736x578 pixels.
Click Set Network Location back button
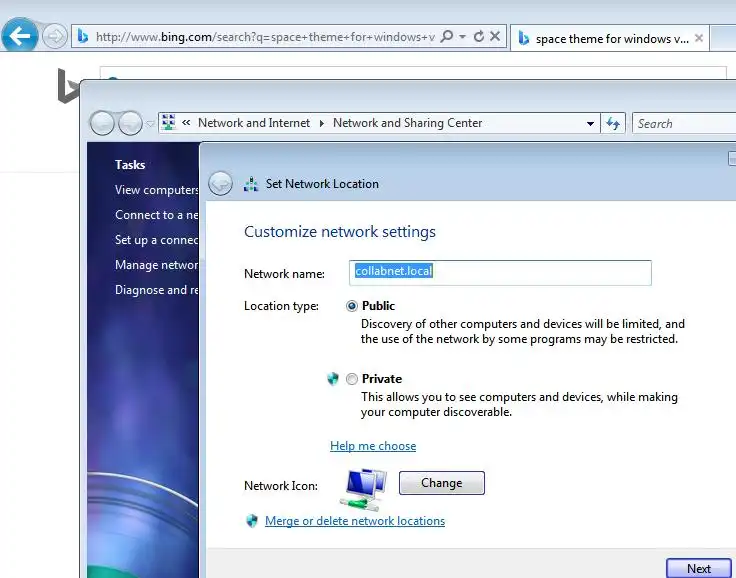[220, 183]
